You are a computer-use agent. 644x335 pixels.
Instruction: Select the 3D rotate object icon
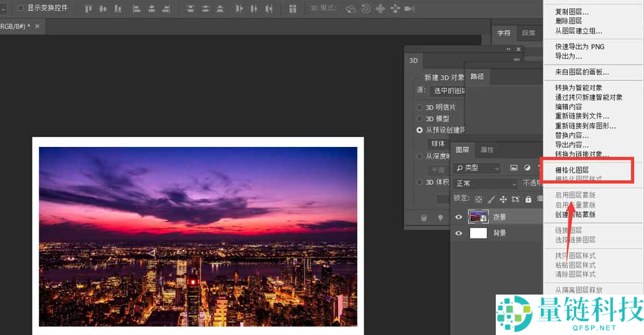[351, 9]
